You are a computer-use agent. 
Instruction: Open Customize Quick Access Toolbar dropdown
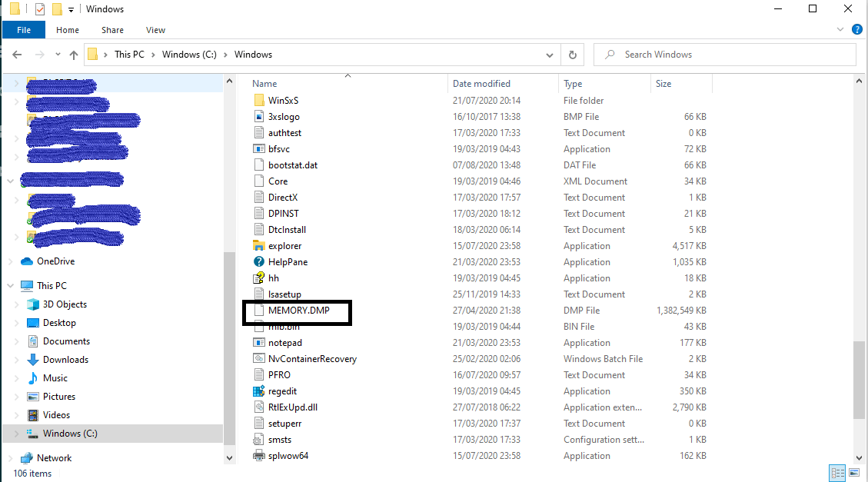(x=71, y=9)
